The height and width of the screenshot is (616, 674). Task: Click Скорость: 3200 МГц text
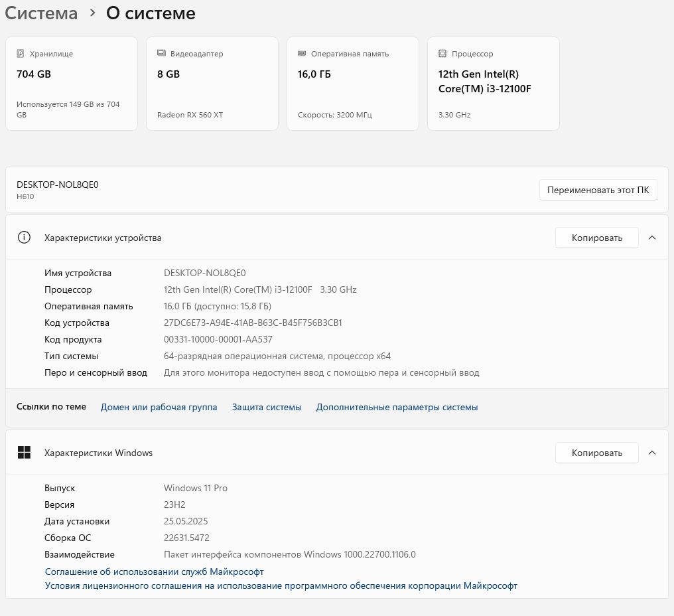coord(335,115)
